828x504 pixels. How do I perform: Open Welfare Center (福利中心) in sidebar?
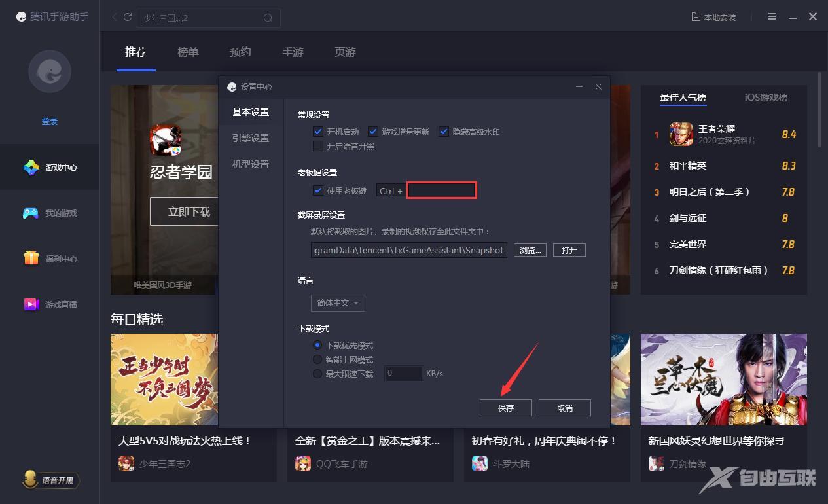tap(50, 259)
